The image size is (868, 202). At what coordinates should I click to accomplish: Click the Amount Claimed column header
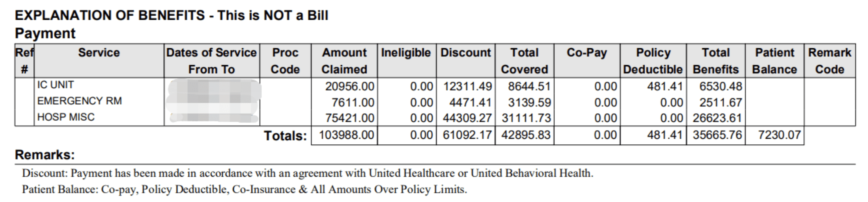[x=344, y=61]
